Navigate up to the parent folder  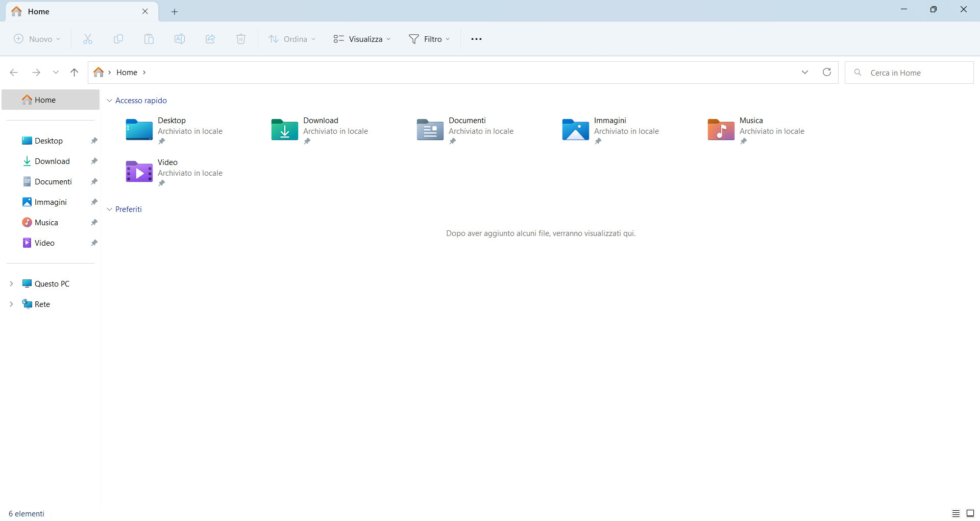74,72
